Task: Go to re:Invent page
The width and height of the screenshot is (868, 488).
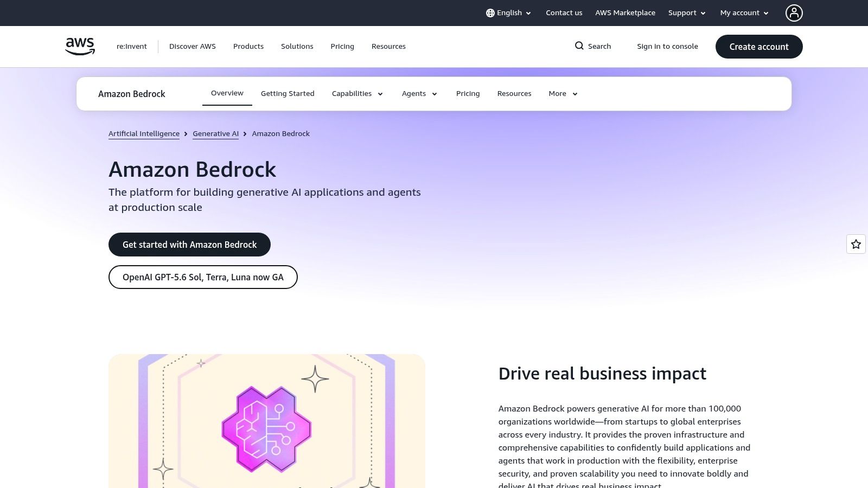Action: [132, 47]
